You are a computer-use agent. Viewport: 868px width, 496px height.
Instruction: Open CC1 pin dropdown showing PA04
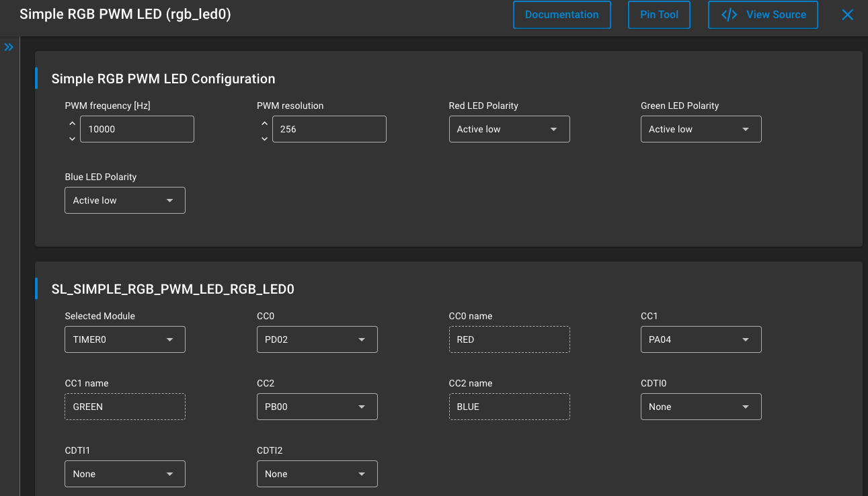[701, 339]
